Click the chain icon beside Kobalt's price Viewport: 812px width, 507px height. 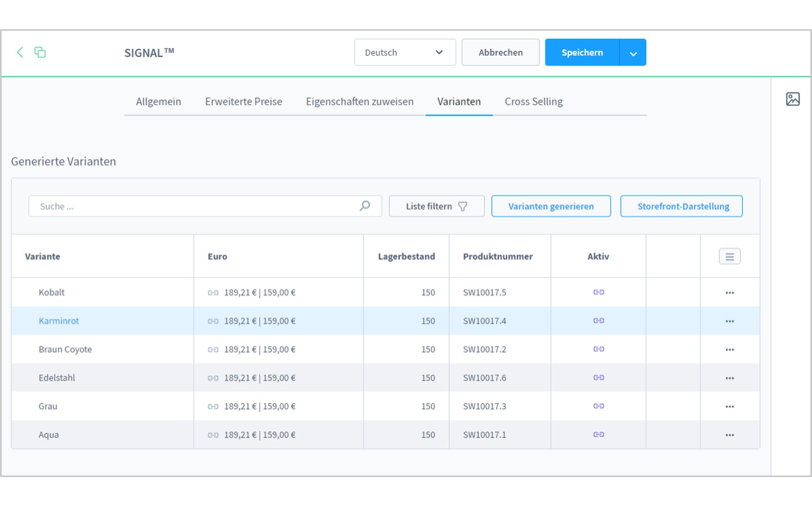click(x=214, y=292)
